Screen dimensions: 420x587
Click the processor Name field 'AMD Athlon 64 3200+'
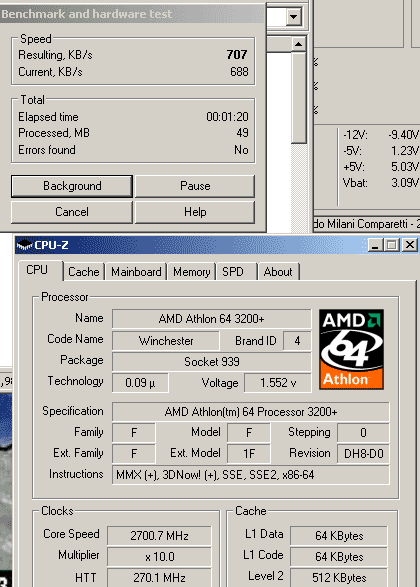pyautogui.click(x=211, y=319)
